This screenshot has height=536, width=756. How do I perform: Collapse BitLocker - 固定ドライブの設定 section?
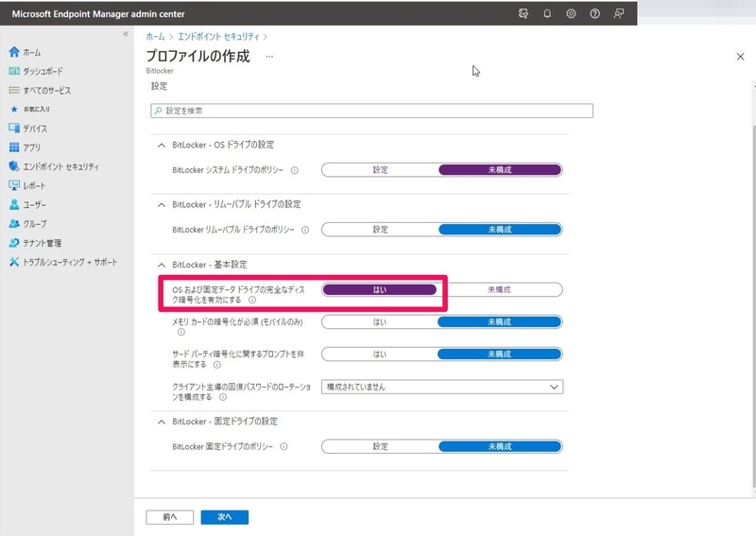coord(162,422)
